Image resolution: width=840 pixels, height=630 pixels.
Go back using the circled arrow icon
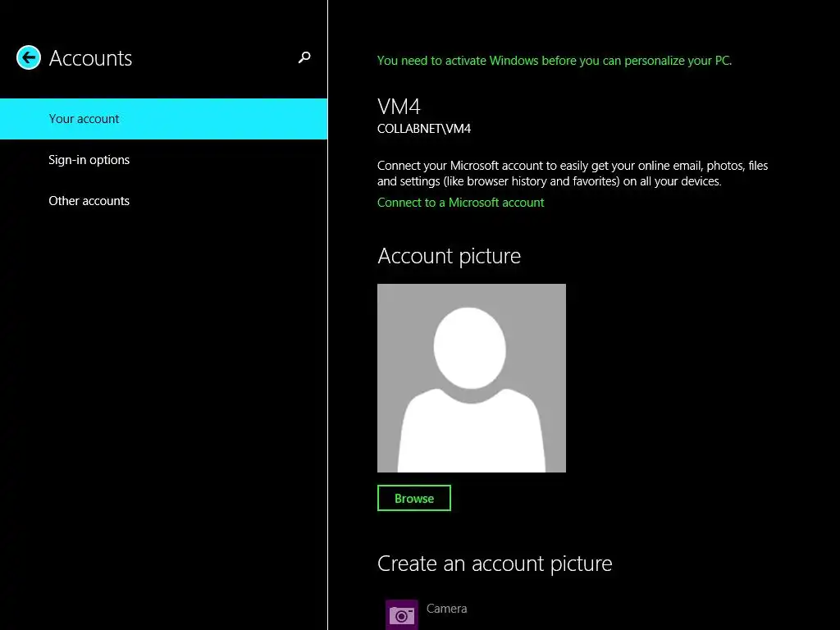[29, 58]
